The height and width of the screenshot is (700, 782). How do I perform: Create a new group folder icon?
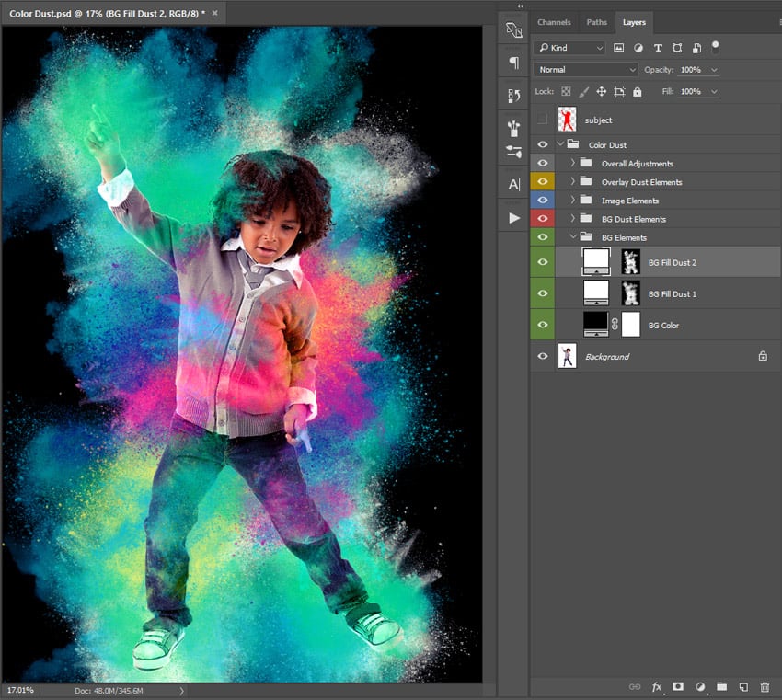coord(721,687)
